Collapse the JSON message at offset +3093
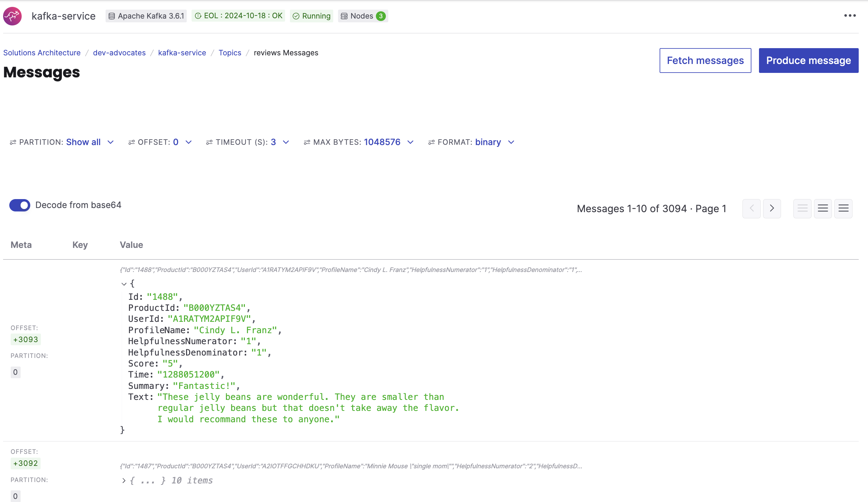 (124, 283)
